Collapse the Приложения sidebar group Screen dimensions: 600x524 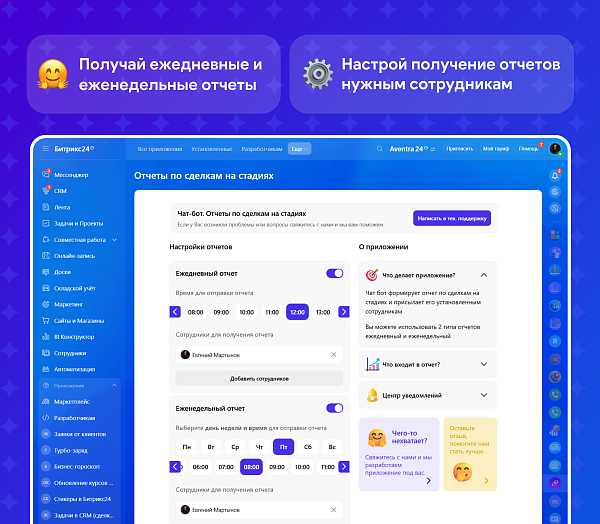[x=114, y=385]
